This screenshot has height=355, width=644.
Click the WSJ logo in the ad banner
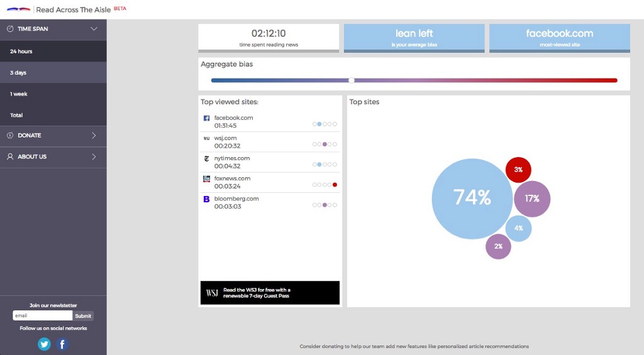tap(212, 293)
